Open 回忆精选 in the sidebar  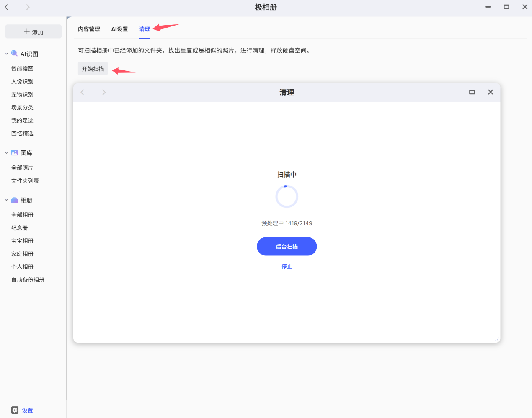(x=22, y=134)
